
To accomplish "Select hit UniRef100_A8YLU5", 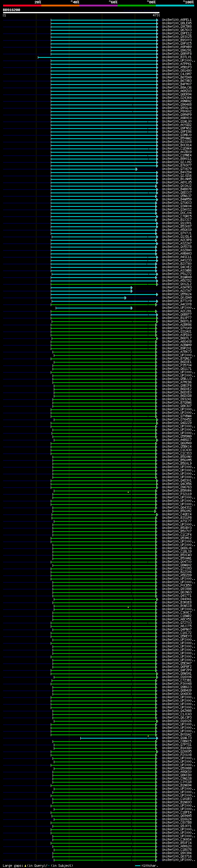I will [176, 183].
